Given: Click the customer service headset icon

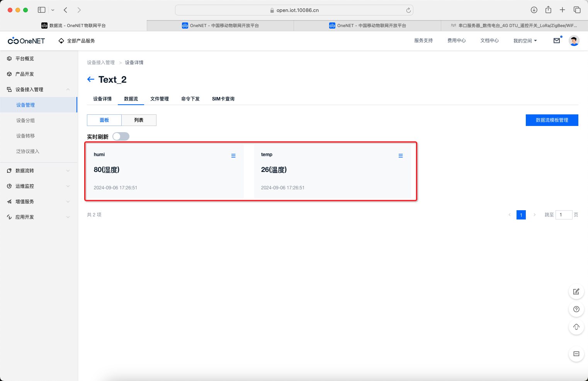Looking at the screenshot, I should pyautogui.click(x=576, y=327).
